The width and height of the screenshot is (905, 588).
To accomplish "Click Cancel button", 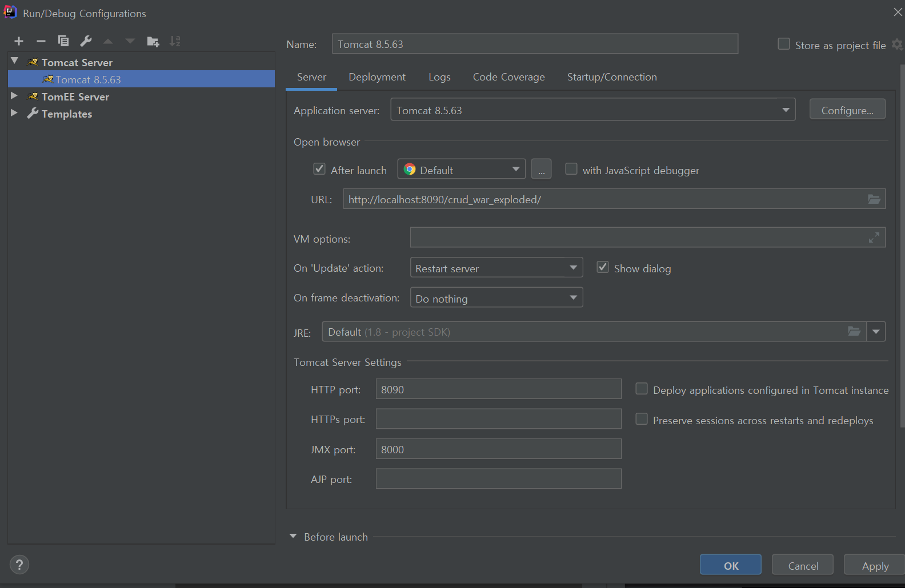I will [803, 565].
